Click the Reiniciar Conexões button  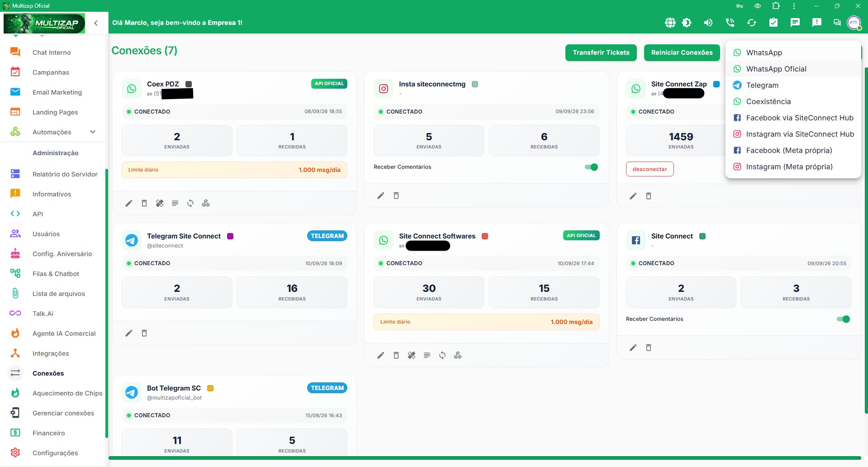(x=682, y=52)
